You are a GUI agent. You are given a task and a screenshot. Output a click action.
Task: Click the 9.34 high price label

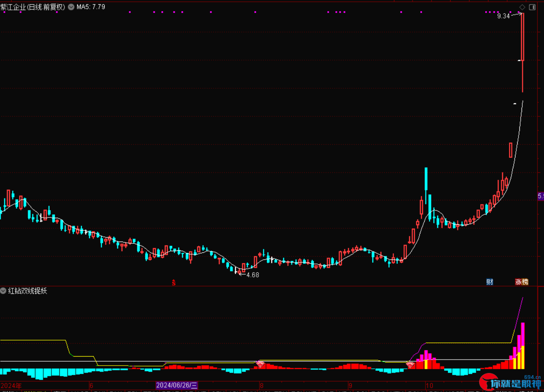coord(503,16)
